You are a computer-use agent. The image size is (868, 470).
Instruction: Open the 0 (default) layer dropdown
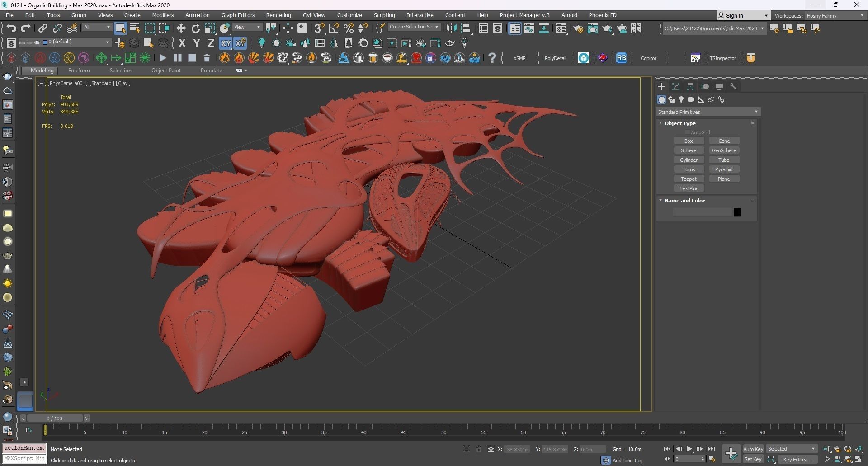(x=76, y=42)
